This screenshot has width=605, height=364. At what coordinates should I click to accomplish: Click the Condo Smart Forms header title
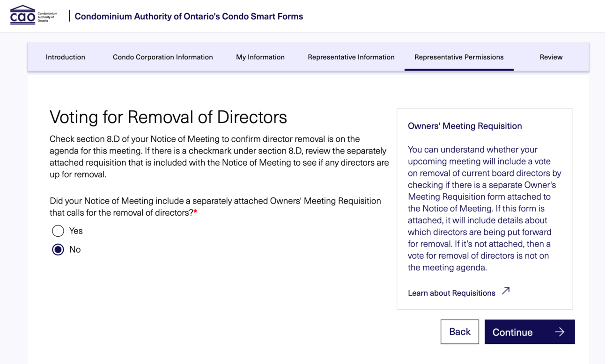[x=189, y=16]
